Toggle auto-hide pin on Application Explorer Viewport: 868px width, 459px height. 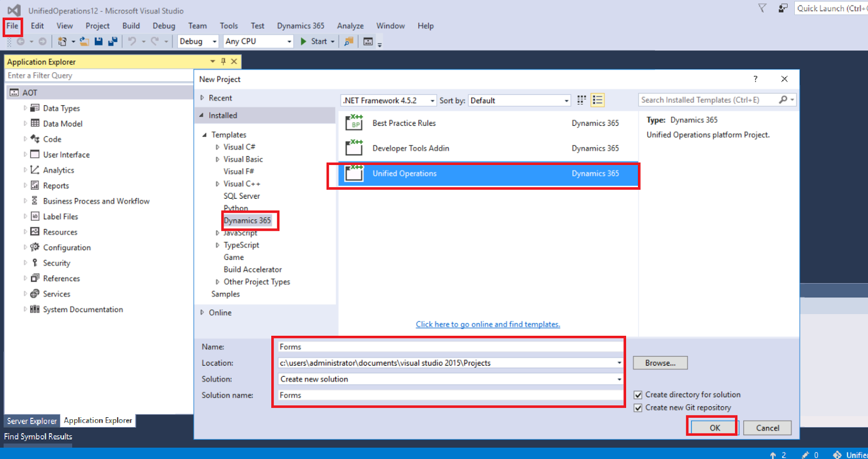coord(223,61)
